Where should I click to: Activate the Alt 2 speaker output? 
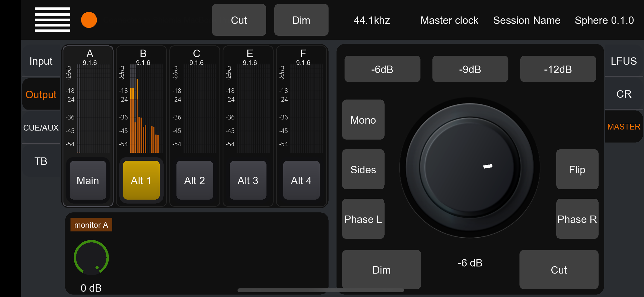[x=194, y=180]
